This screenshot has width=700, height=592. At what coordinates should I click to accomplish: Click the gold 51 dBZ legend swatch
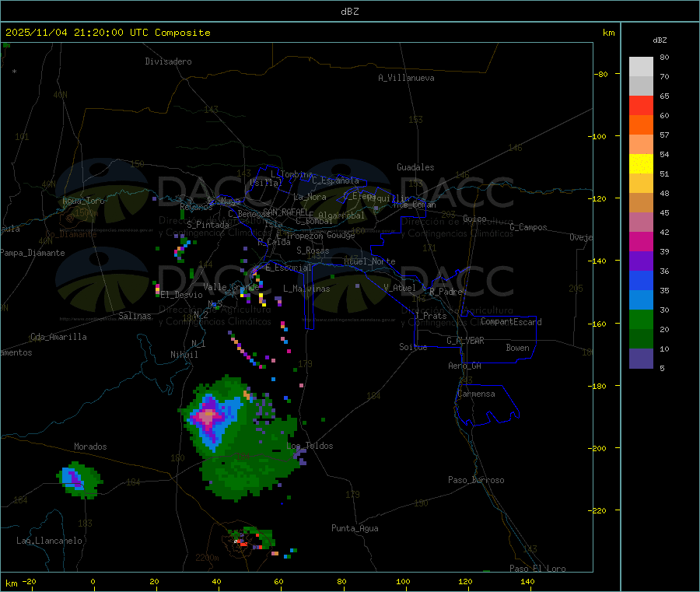(641, 183)
